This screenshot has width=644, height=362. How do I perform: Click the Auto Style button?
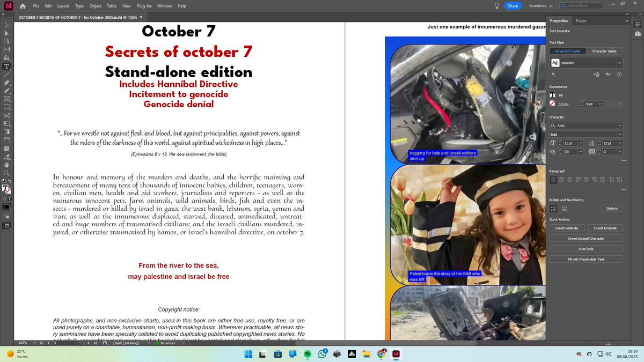coord(586,249)
